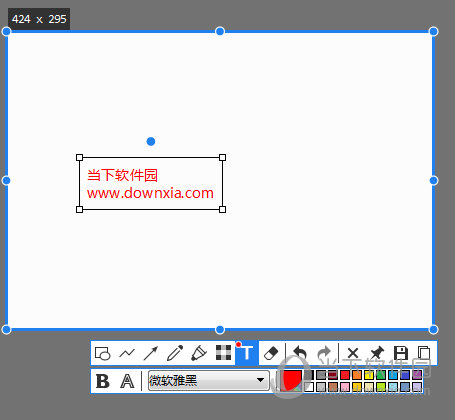Select the arrow drawing tool
The width and height of the screenshot is (455, 420).
pos(151,353)
